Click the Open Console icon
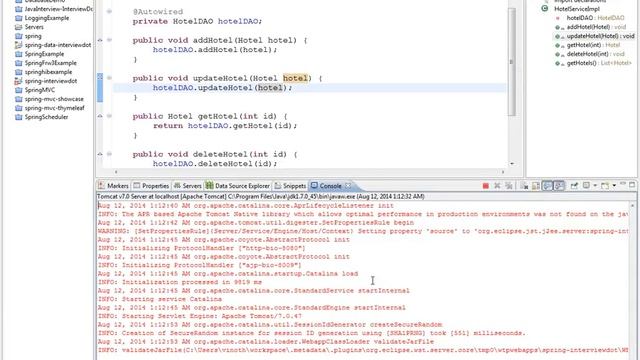This screenshot has width=640, height=360. 605,186
